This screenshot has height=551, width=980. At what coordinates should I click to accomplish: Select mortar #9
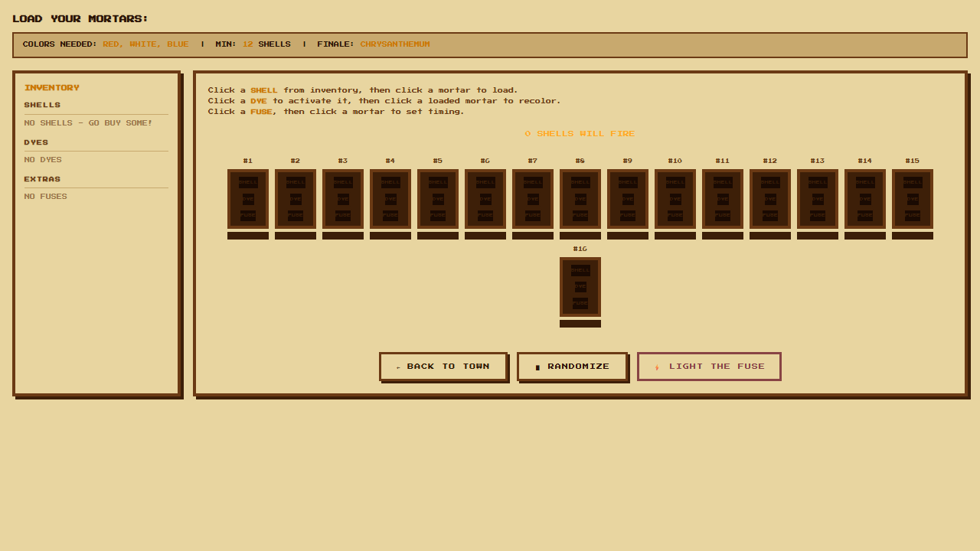628,199
